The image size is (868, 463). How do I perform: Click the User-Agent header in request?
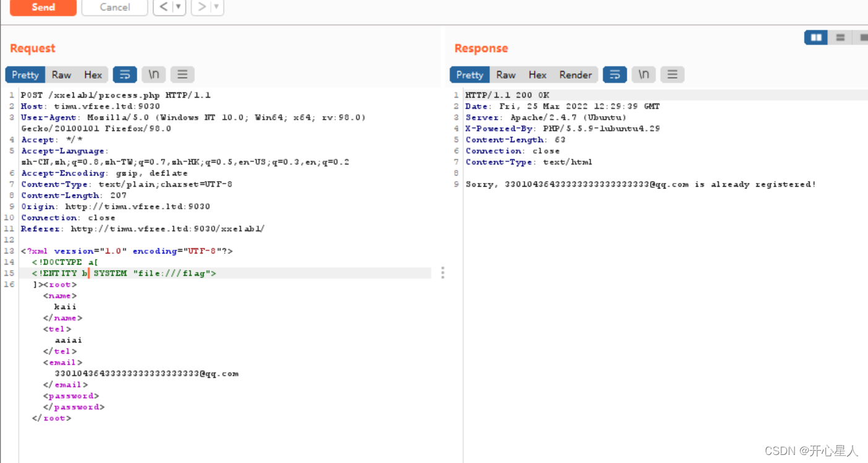click(193, 123)
